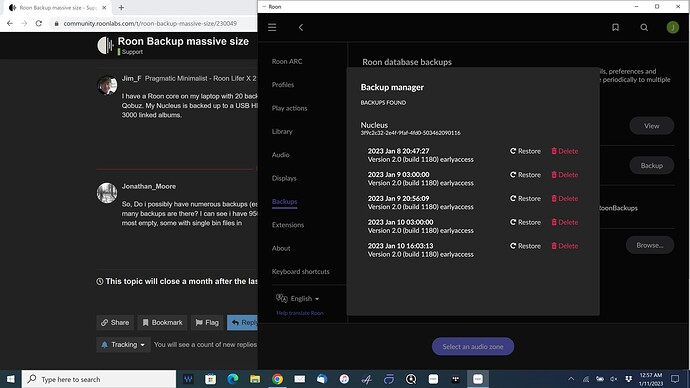Screen dimensions: 690x388
Task: Restore the 2023 Jan 9 03:00:00 backup
Action: tap(525, 175)
